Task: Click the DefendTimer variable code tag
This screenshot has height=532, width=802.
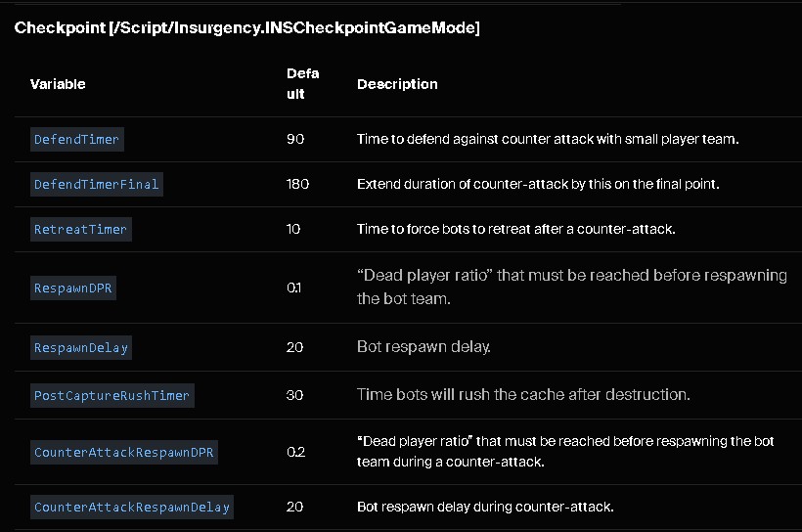Action: click(76, 139)
